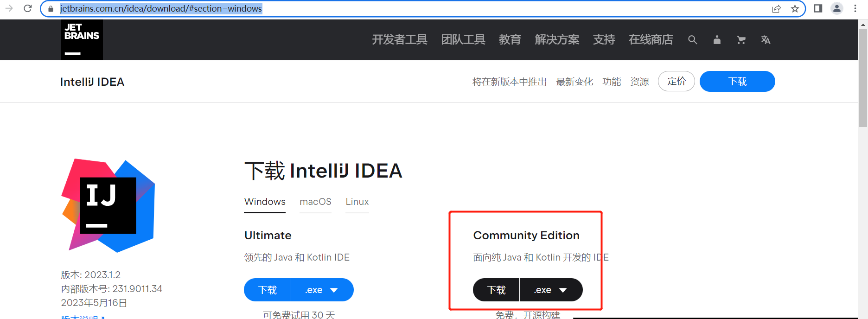The height and width of the screenshot is (319, 868).
Task: Click the blue 下载 button in header
Action: 737,81
